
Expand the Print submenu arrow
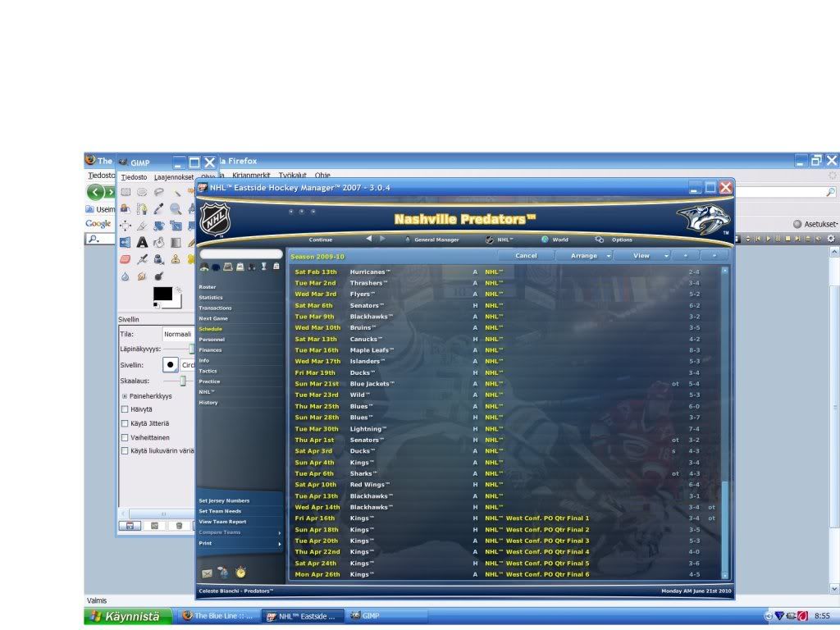[x=279, y=544]
